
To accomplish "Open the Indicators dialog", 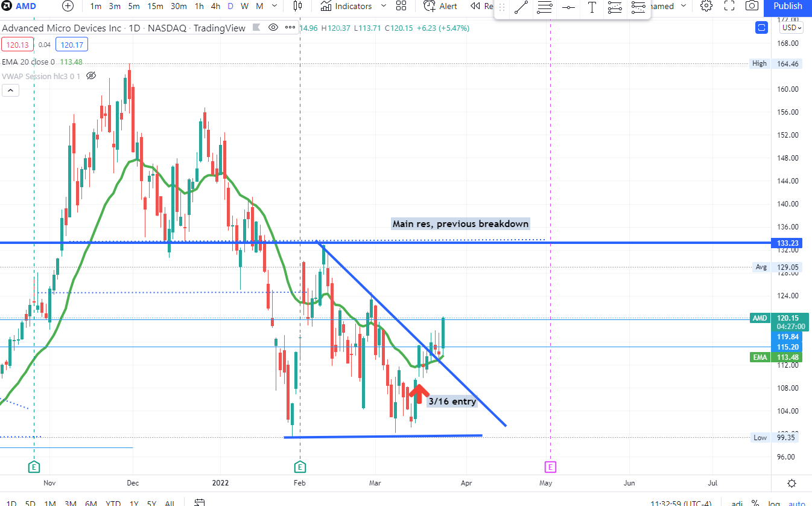I will coord(346,6).
